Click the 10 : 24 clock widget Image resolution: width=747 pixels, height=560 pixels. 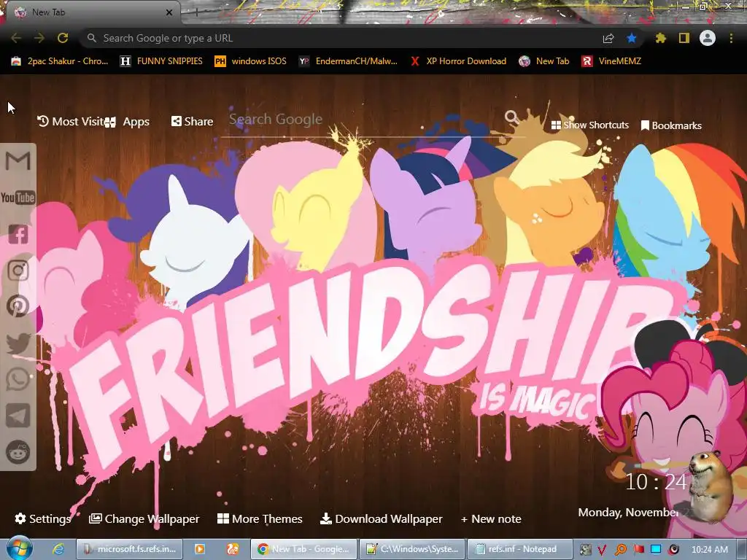click(x=656, y=482)
